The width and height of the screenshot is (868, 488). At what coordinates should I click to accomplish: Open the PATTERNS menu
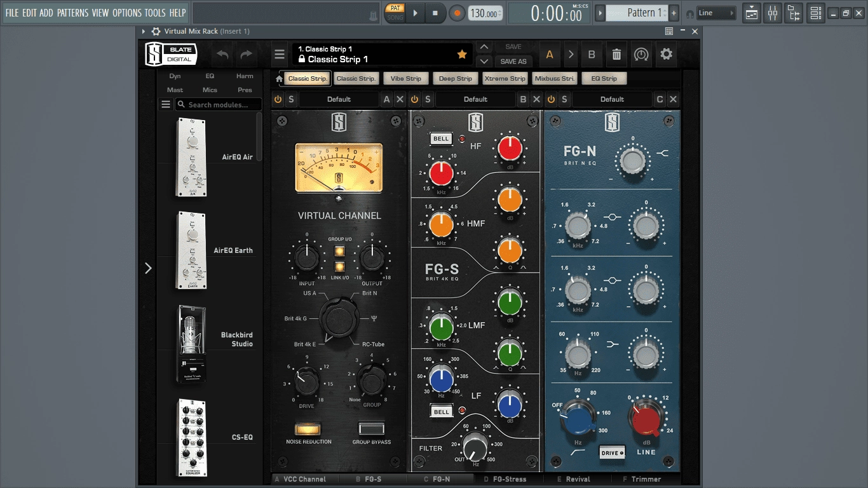(72, 13)
